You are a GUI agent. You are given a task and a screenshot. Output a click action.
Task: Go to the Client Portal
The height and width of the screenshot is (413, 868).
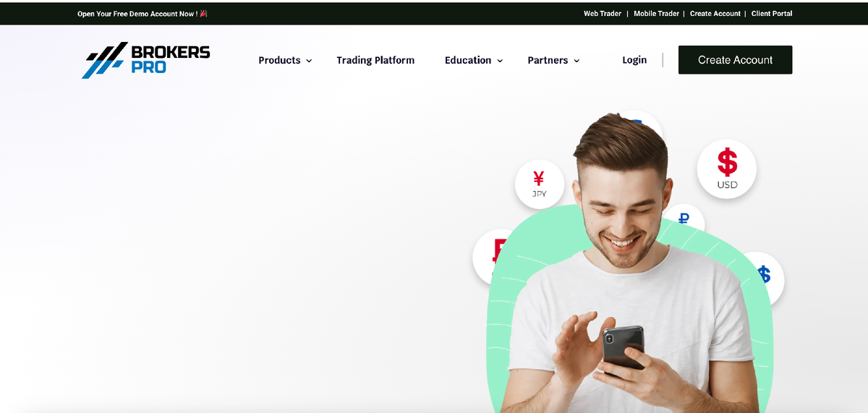[x=772, y=14]
